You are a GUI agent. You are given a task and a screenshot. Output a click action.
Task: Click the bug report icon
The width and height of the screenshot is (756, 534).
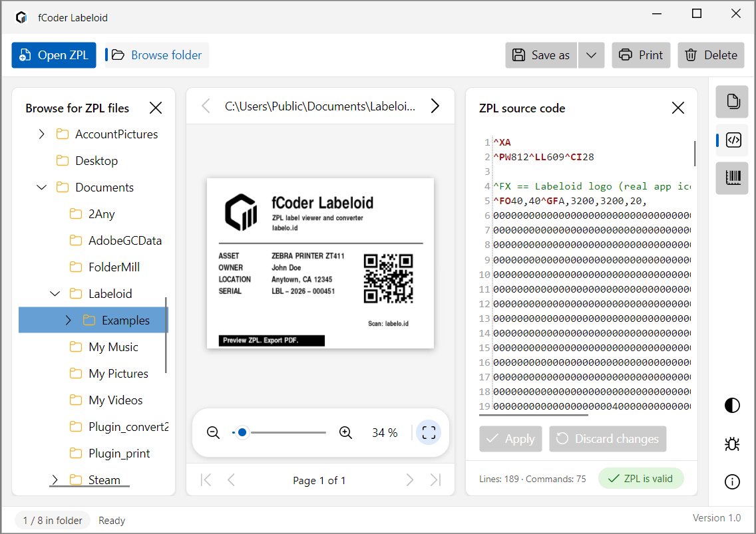pos(732,444)
